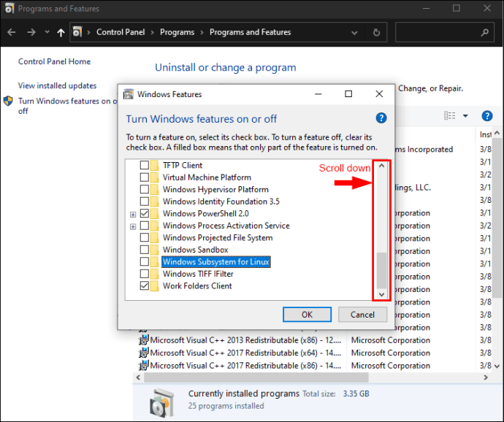Enable Windows TIFF IFilter checkbox
The height and width of the screenshot is (422, 504).
pos(145,274)
